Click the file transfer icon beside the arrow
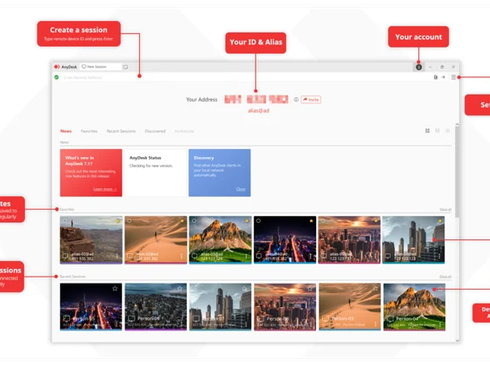The width and height of the screenshot is (490, 366). pos(435,77)
